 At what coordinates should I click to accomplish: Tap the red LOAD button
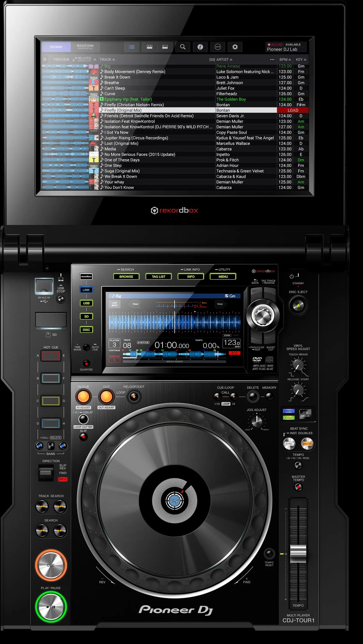tap(293, 110)
